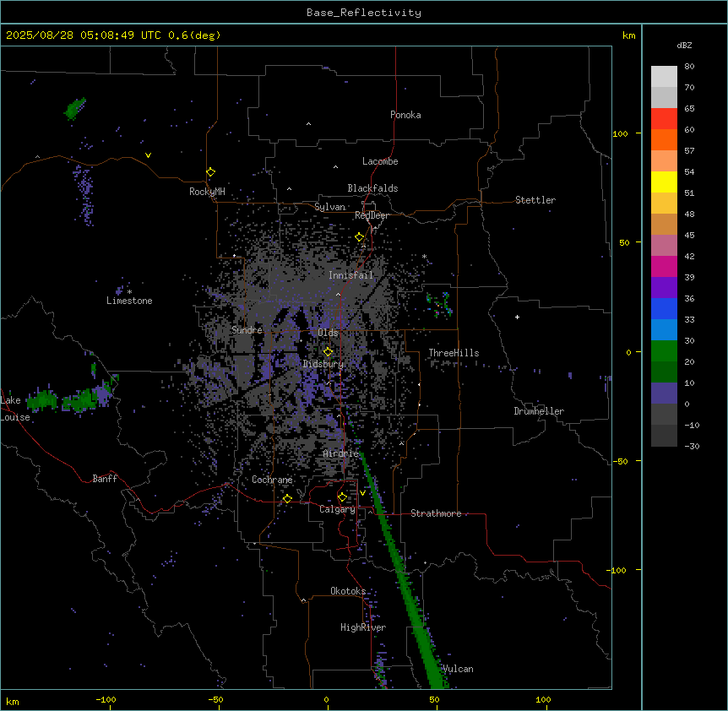Click the Sundre label
728x711 pixels.
(247, 330)
